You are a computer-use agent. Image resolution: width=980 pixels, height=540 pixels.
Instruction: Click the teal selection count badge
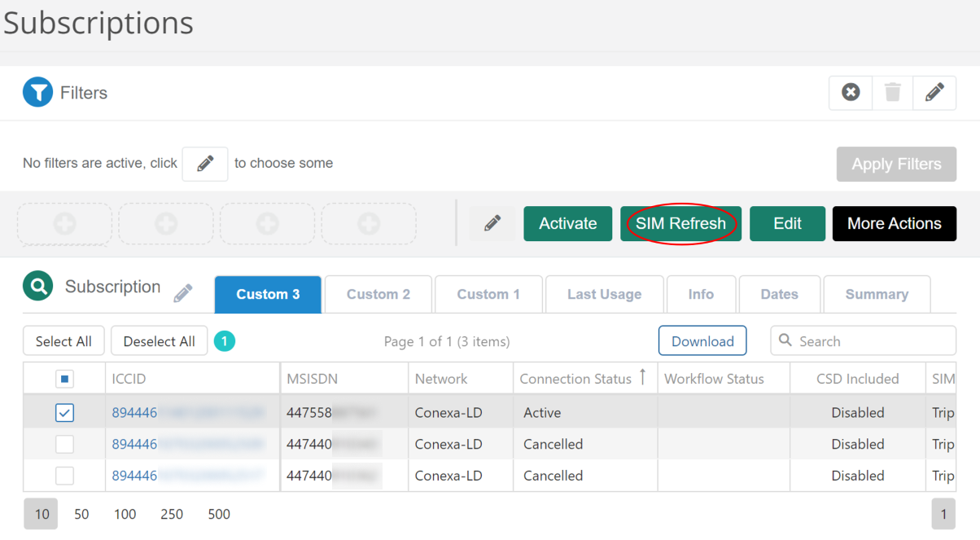pos(224,340)
